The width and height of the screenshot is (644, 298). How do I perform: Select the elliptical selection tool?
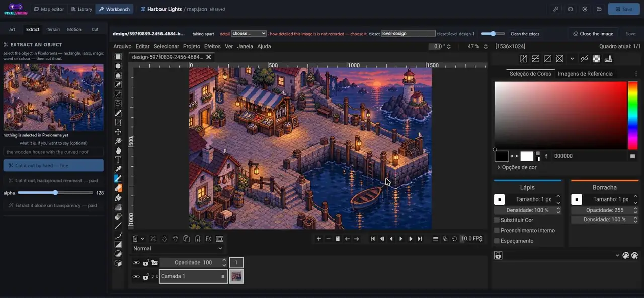tap(118, 66)
